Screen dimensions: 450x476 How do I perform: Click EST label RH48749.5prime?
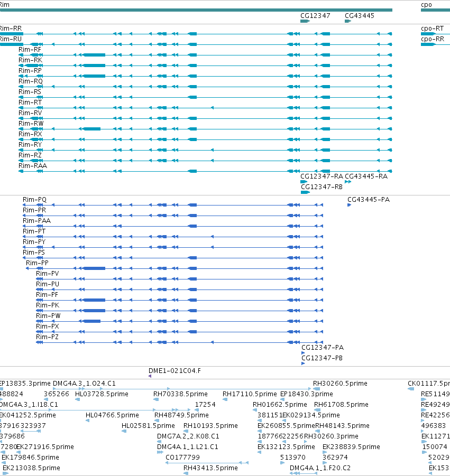coord(182,415)
